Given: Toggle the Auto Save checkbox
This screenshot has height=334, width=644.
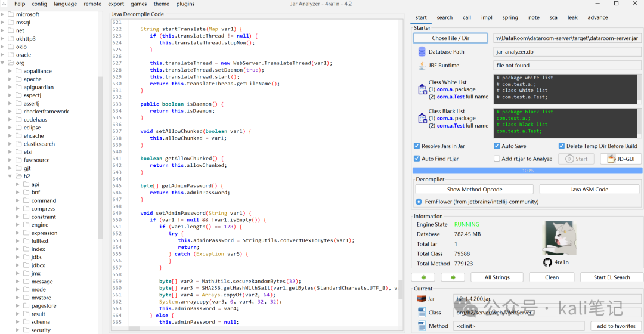Looking at the screenshot, I should [x=497, y=146].
